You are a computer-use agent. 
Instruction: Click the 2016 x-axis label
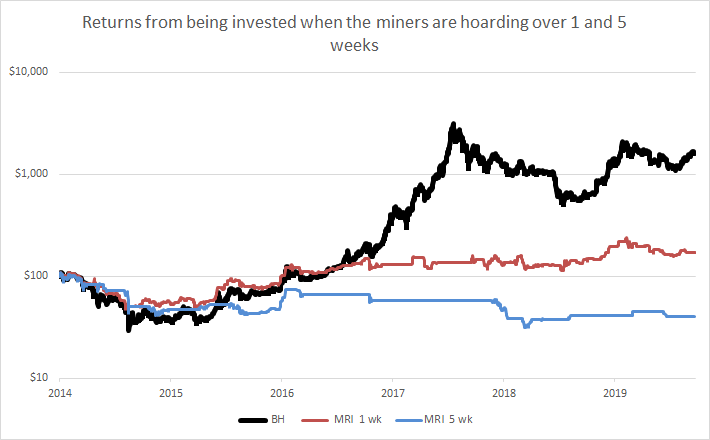[x=283, y=392]
